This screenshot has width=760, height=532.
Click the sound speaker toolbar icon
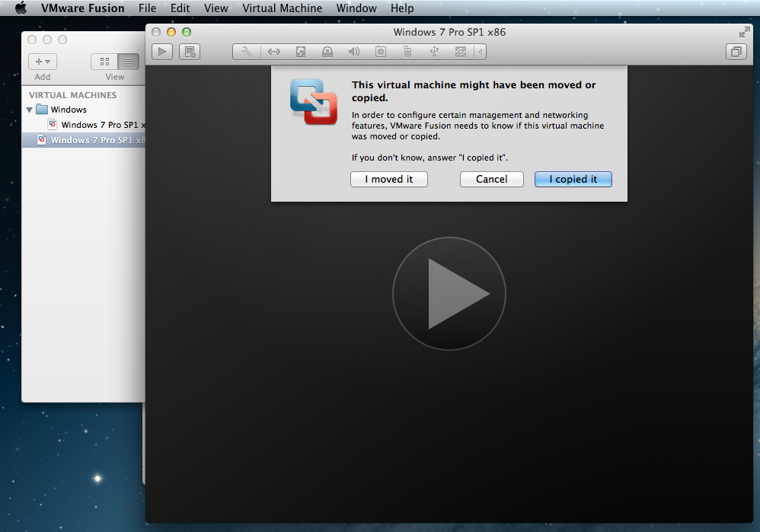pyautogui.click(x=353, y=52)
